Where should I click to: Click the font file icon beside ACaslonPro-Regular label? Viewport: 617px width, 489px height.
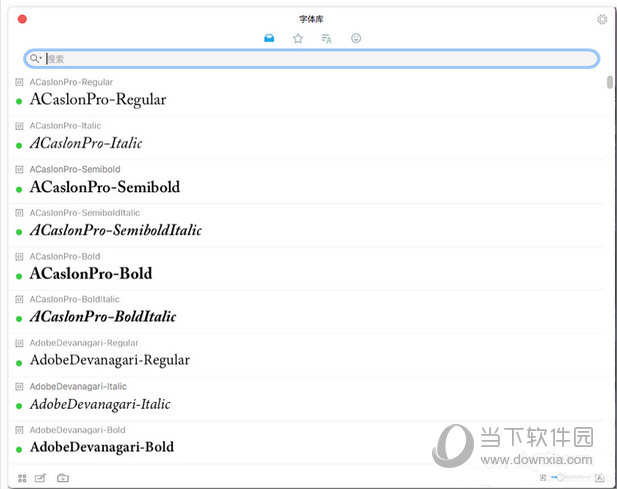pos(19,82)
